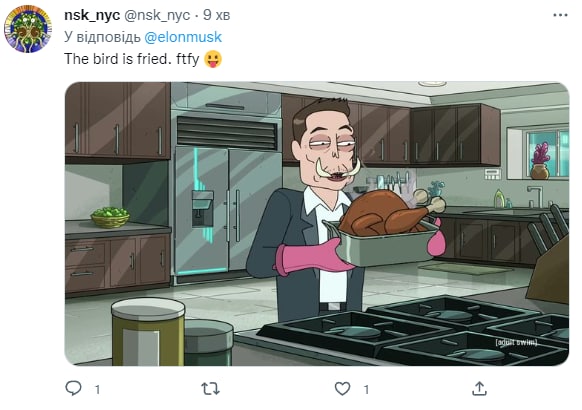Click the like count number 1
Screen dimensions: 582x410
[x=366, y=389]
